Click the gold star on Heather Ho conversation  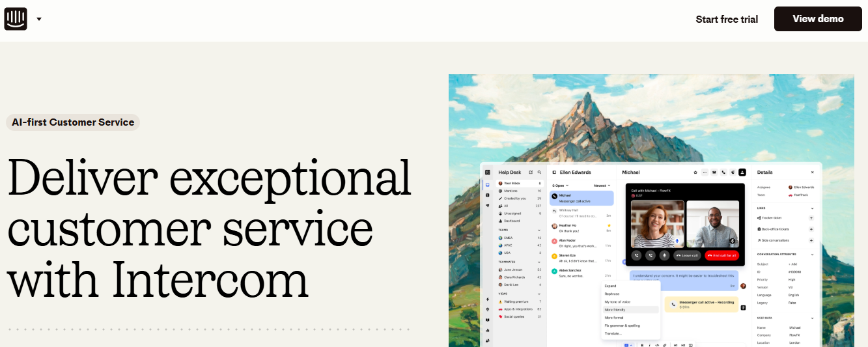609,225
